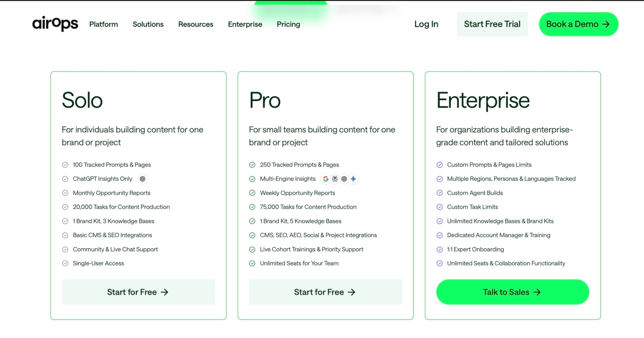Click the arrow in the Talk to Sales button
Viewport: 644px width, 338px height.
coord(537,292)
